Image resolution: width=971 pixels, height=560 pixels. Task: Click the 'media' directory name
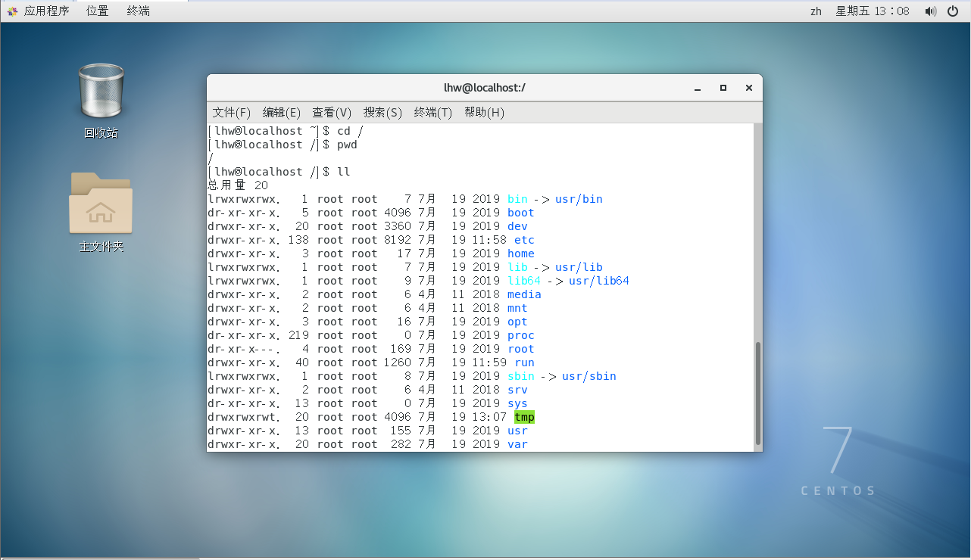pos(524,294)
